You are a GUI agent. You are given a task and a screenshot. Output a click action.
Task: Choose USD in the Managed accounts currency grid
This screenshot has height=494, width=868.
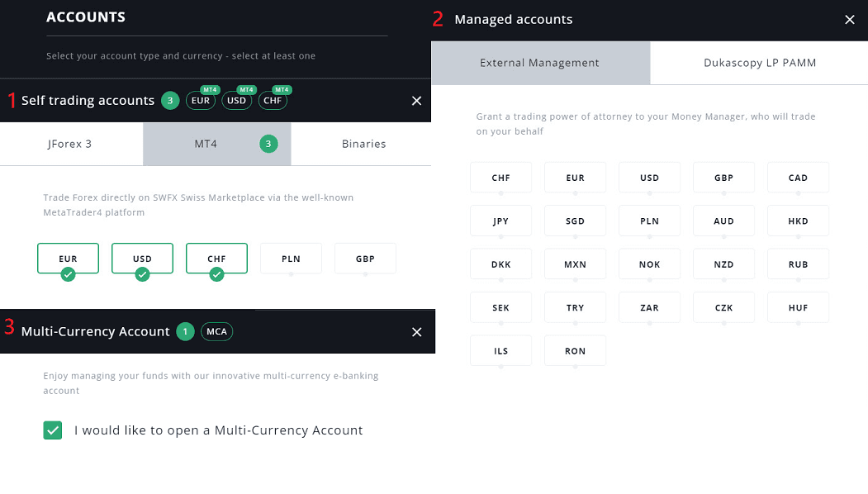click(649, 178)
